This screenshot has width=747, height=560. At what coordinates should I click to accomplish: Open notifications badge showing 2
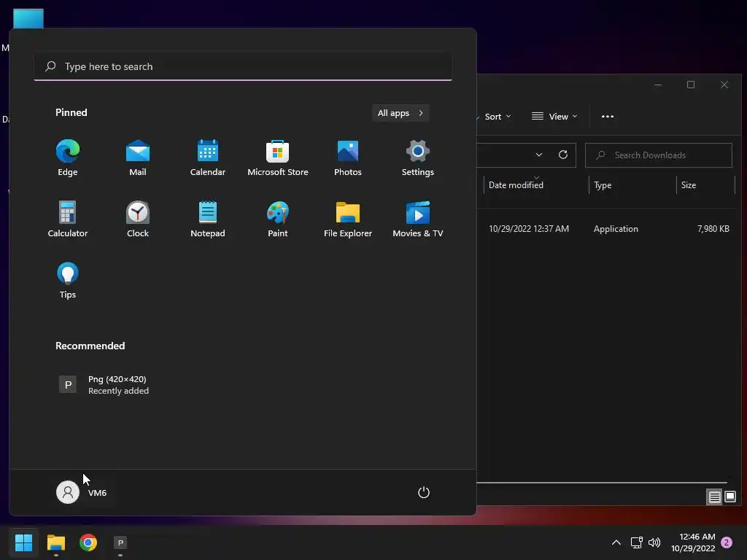coord(727,542)
